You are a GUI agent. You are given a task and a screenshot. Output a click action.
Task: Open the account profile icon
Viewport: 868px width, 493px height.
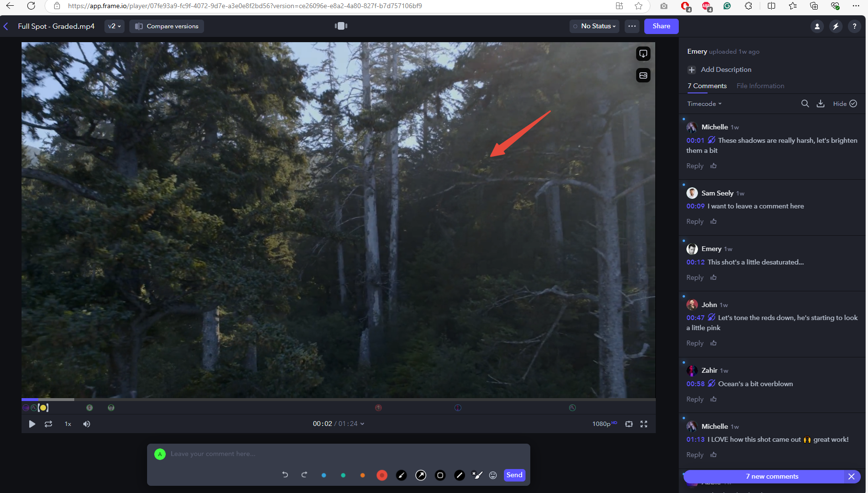point(817,26)
